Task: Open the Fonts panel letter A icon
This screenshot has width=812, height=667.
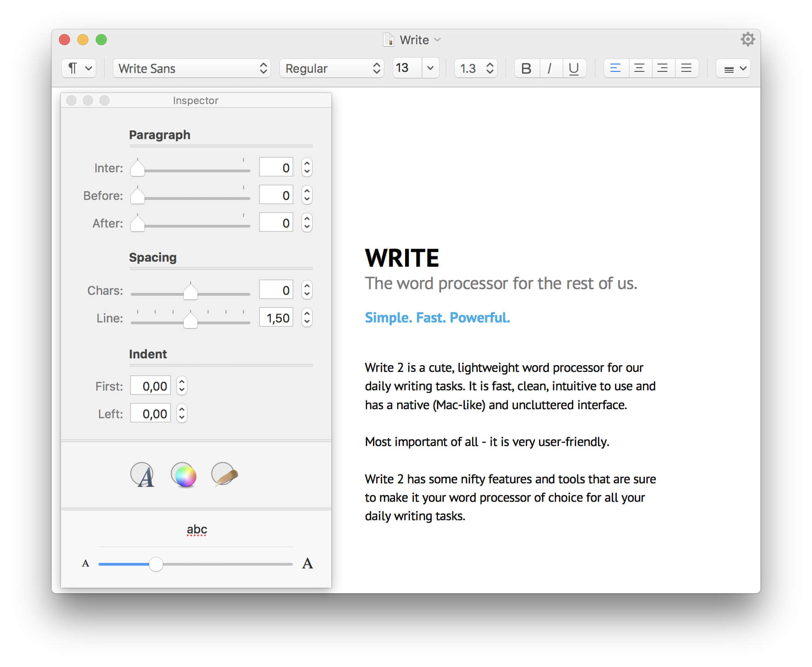Action: coord(143,475)
